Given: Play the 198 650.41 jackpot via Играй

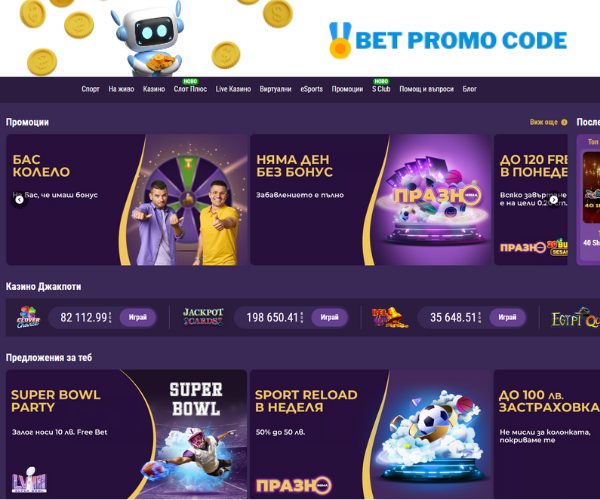Looking at the screenshot, I should pos(329,317).
